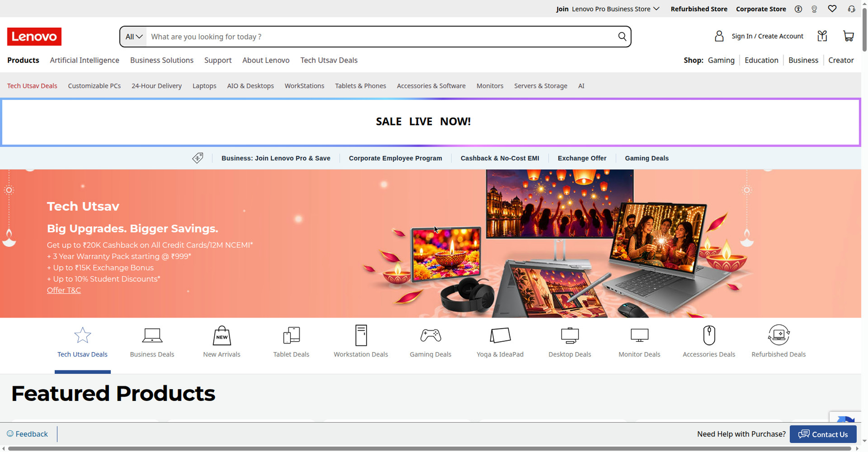
Task: Select the Monitor Deals icon
Action: [x=640, y=335]
